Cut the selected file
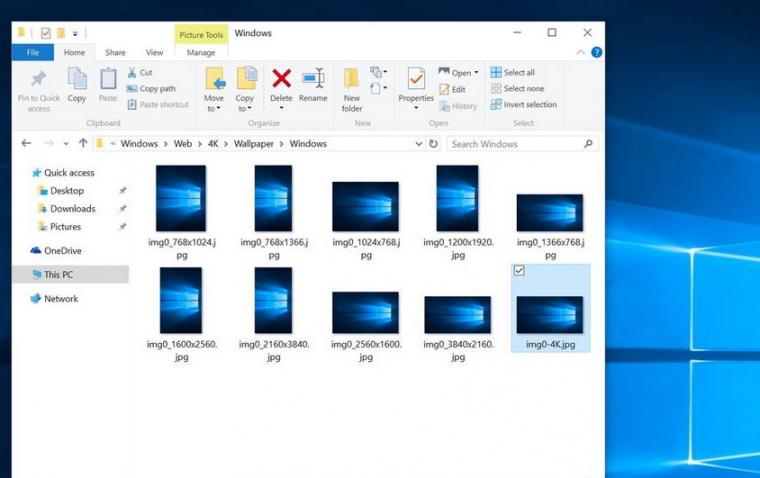This screenshot has width=760, height=478. (140, 72)
